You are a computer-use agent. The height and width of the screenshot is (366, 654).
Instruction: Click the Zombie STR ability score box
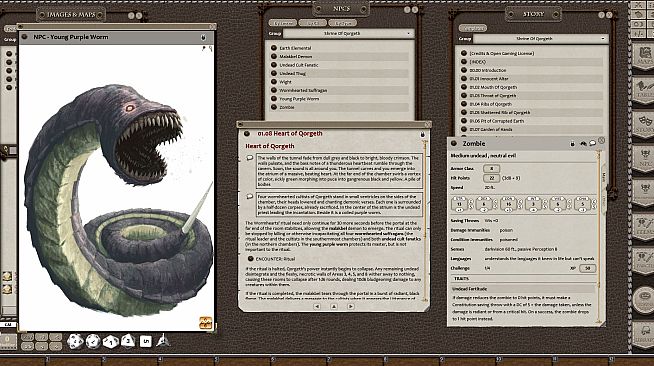pyautogui.click(x=459, y=204)
